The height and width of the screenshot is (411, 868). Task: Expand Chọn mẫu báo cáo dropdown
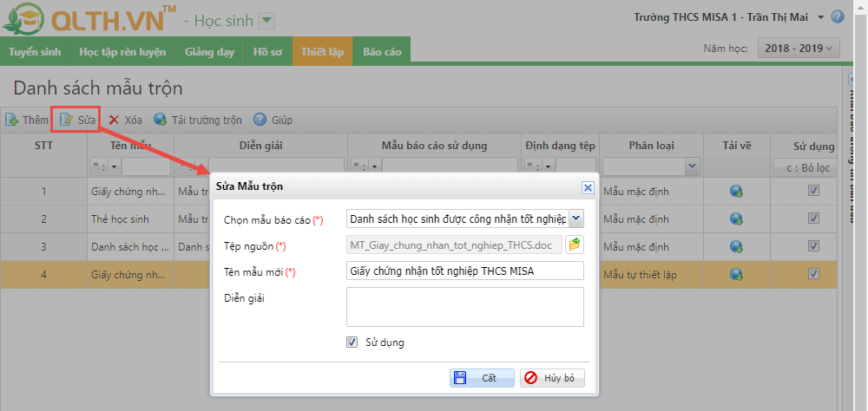pyautogui.click(x=577, y=219)
